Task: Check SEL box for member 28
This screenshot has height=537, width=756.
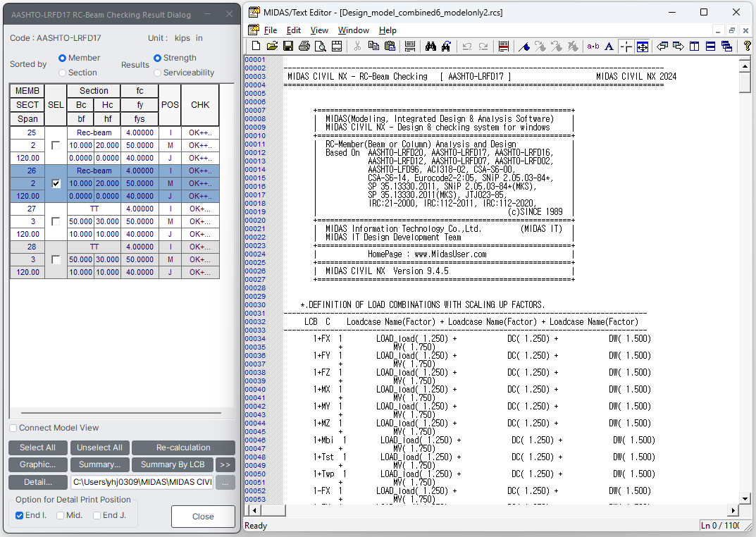Action: coord(56,259)
